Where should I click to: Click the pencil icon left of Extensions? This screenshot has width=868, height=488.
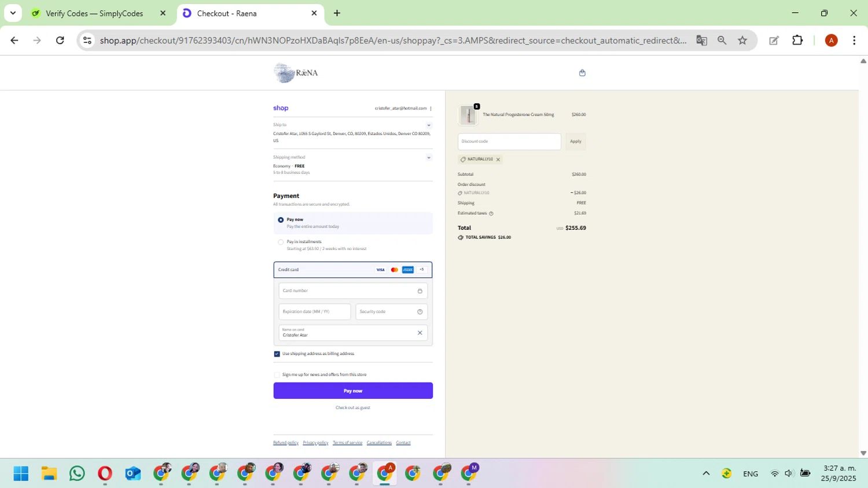(x=774, y=41)
